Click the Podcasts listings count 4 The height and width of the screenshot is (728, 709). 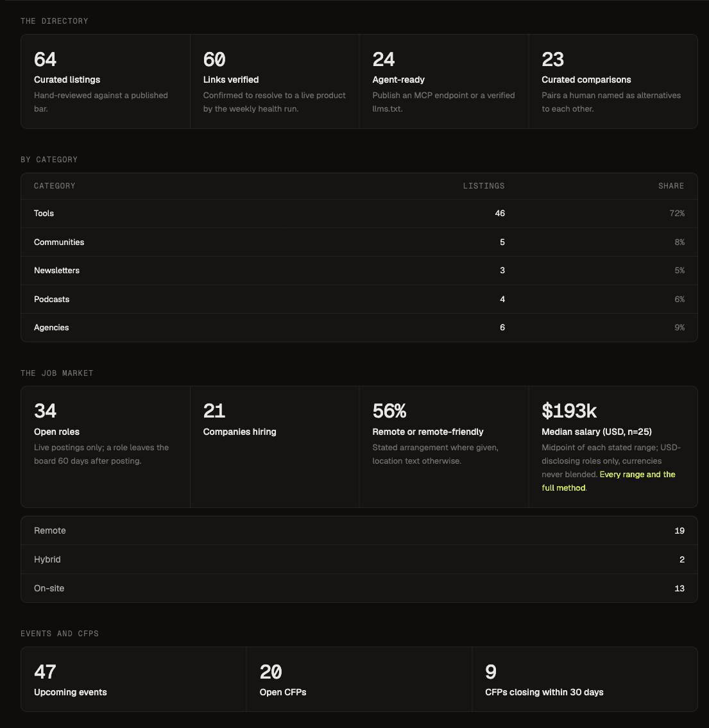pos(502,300)
